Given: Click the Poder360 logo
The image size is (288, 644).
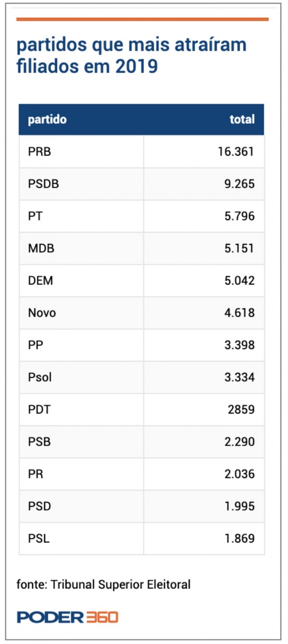Looking at the screenshot, I should (x=67, y=617).
